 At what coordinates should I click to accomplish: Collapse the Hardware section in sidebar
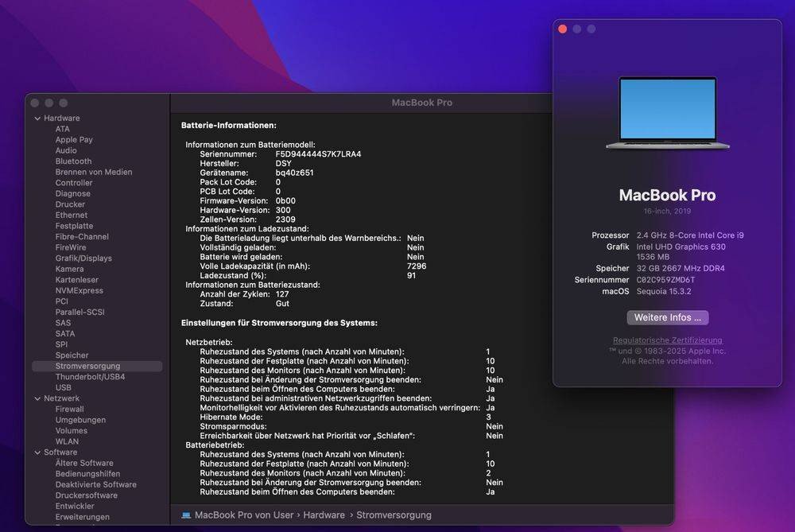(x=37, y=118)
